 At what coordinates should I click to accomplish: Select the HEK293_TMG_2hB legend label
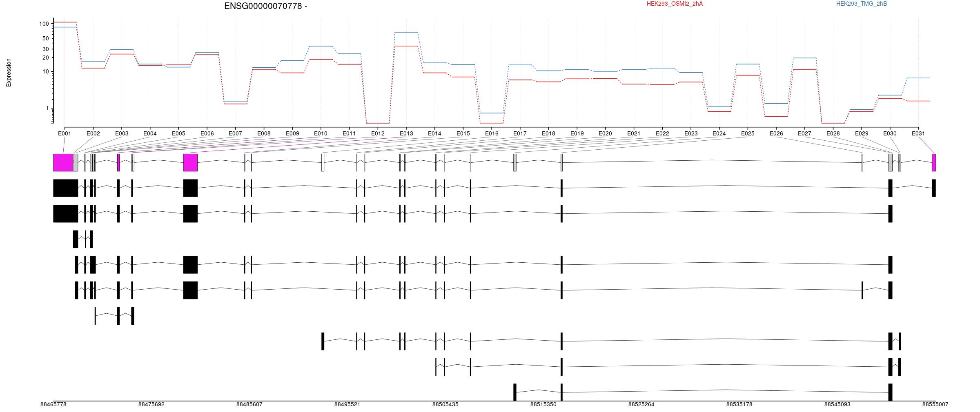(x=862, y=4)
